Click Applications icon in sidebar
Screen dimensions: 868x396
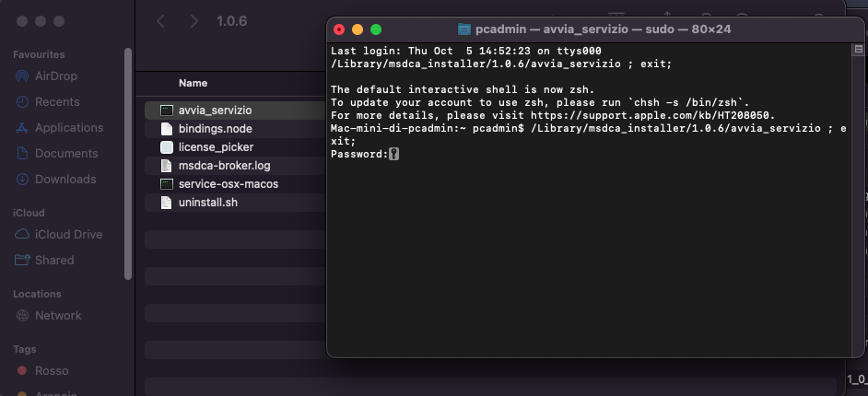[22, 128]
